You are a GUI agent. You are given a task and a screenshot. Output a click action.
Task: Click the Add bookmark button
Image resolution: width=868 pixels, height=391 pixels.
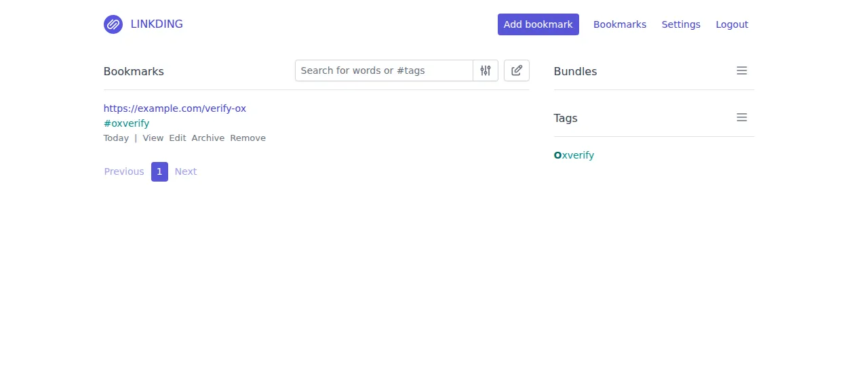538,24
